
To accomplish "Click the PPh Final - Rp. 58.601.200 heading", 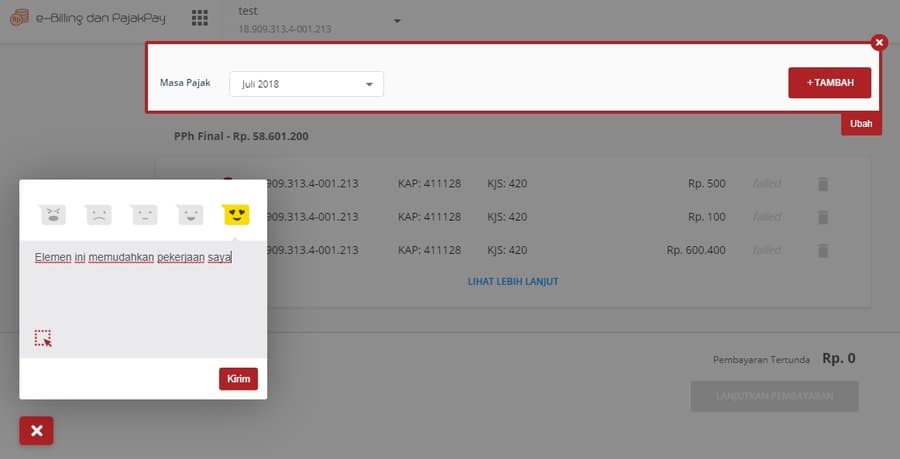I will (x=241, y=137).
